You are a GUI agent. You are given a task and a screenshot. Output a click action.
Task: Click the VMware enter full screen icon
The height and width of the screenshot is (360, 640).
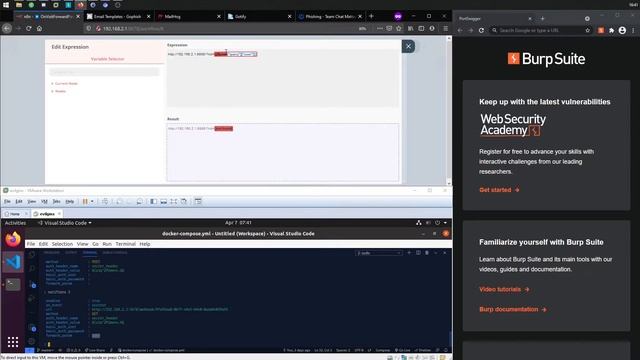click(173, 202)
